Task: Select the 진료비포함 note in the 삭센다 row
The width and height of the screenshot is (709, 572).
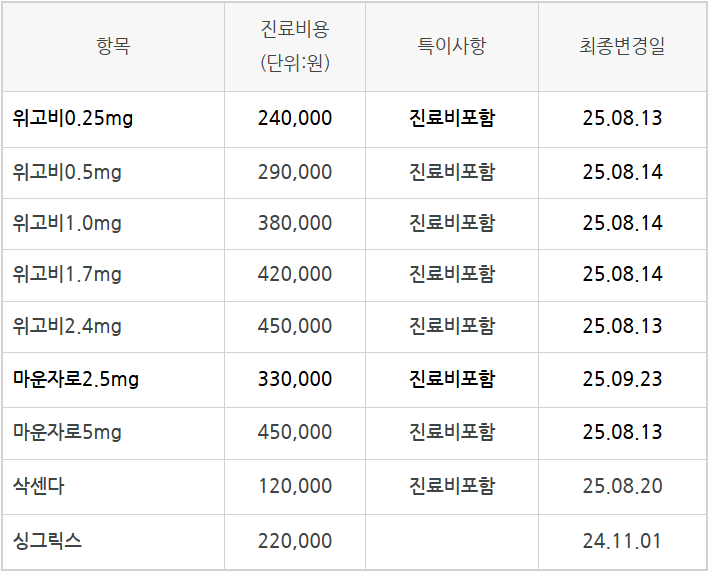Action: click(451, 486)
